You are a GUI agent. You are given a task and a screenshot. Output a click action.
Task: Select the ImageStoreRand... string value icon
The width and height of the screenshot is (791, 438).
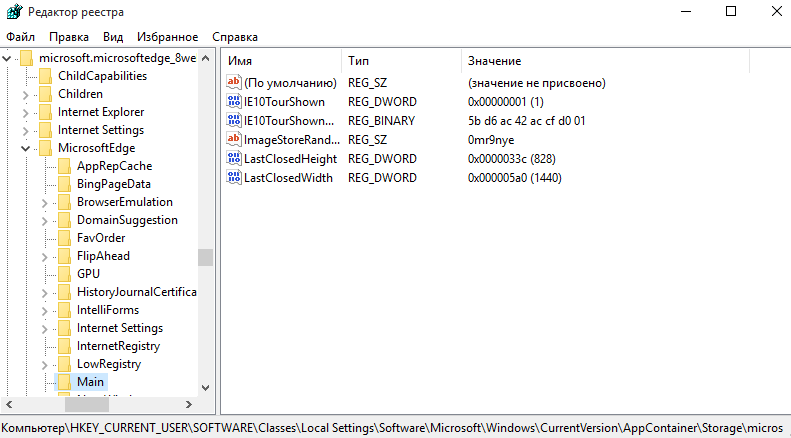235,140
